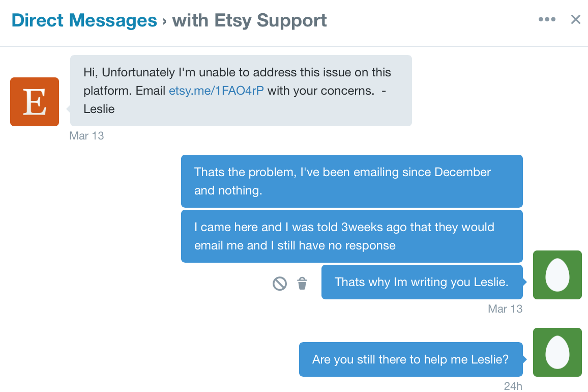
Task: Select the egg avatar next to the 24h message
Action: click(557, 352)
